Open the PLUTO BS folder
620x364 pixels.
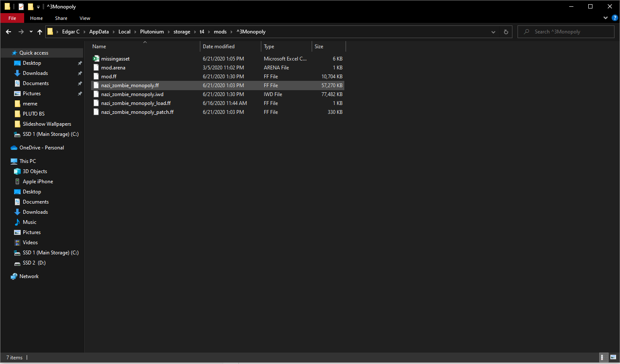click(33, 114)
